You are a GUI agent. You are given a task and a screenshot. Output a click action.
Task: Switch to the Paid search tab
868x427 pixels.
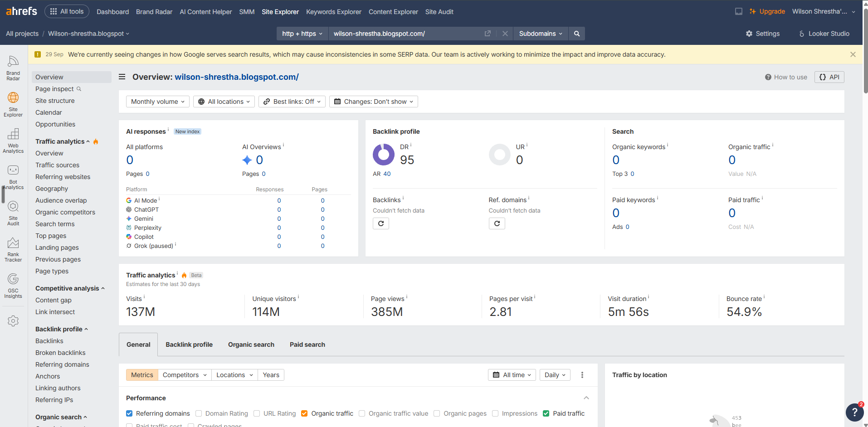tap(307, 345)
